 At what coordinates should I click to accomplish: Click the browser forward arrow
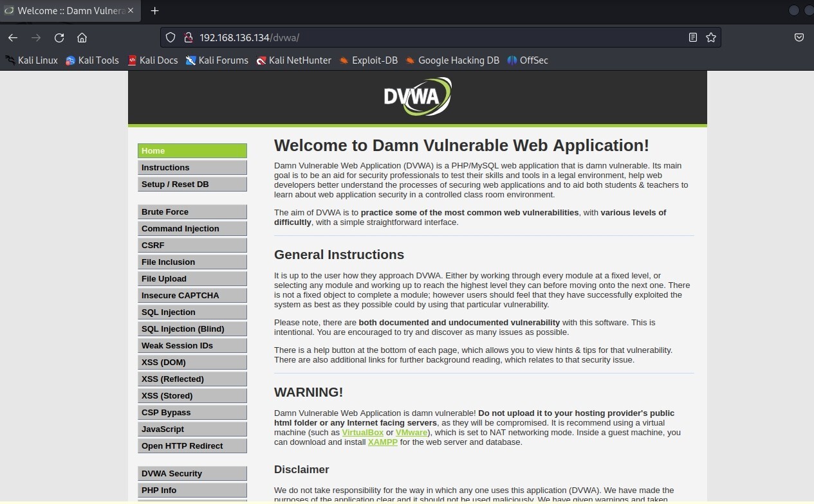pos(36,37)
